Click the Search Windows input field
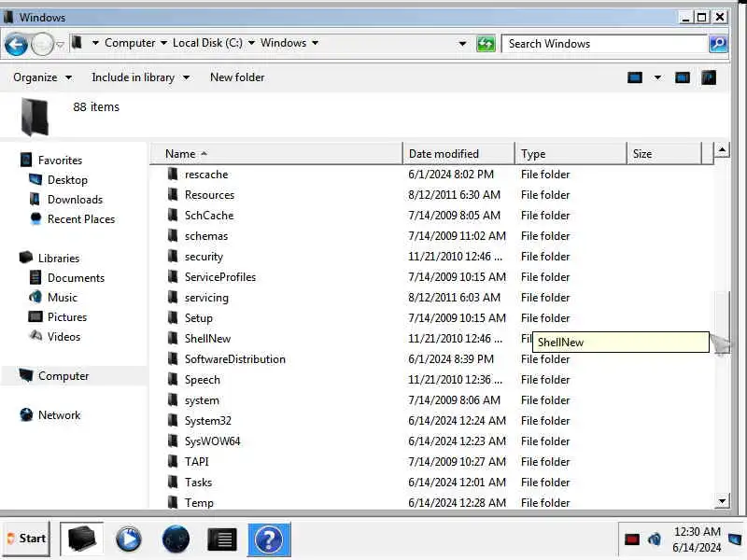747x560 pixels. tap(604, 44)
